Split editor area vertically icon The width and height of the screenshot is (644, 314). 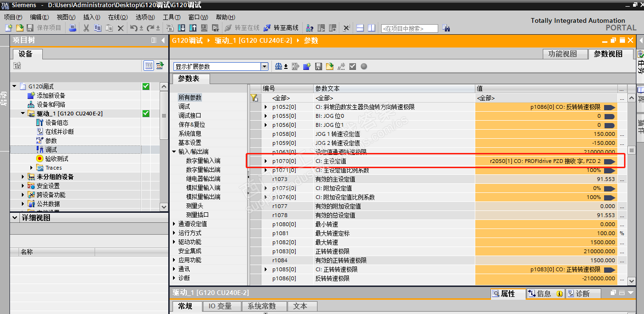372,28
